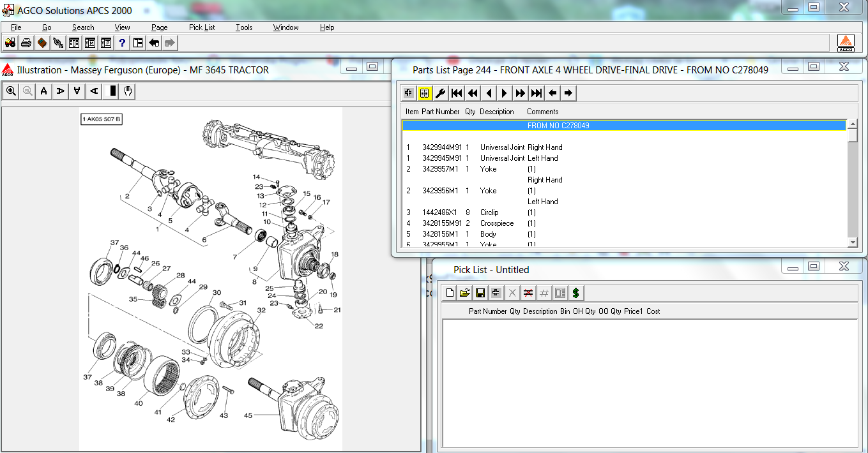Select the hand pan tool
The height and width of the screenshot is (453, 868).
coord(128,91)
